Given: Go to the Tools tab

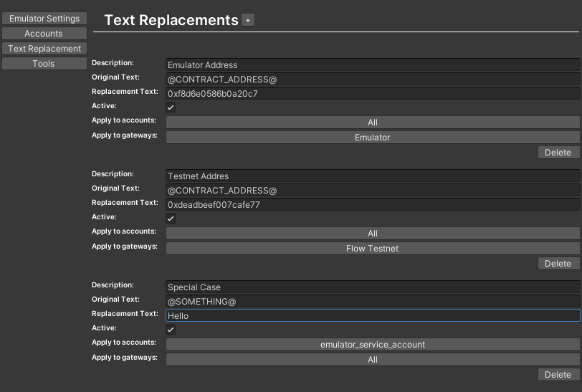Looking at the screenshot, I should click(44, 64).
